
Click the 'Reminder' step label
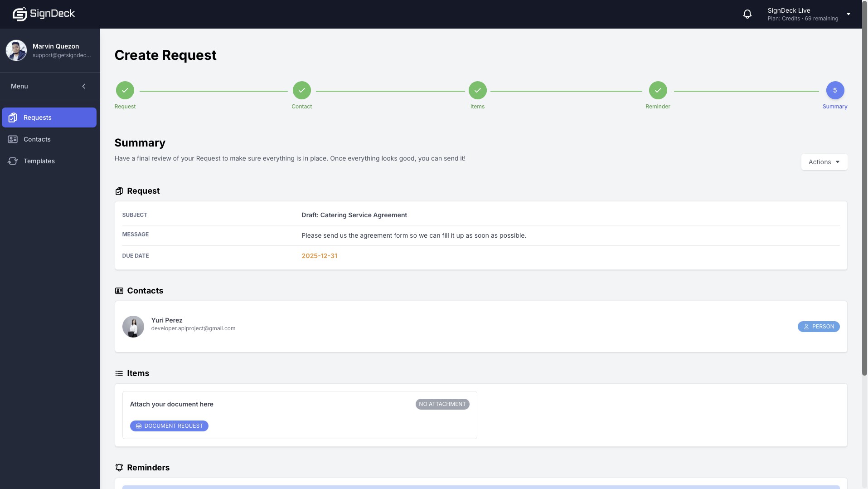click(658, 107)
